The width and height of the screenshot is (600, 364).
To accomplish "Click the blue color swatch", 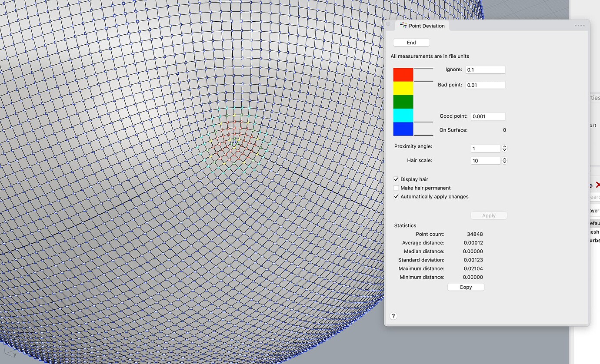I will pos(403,129).
